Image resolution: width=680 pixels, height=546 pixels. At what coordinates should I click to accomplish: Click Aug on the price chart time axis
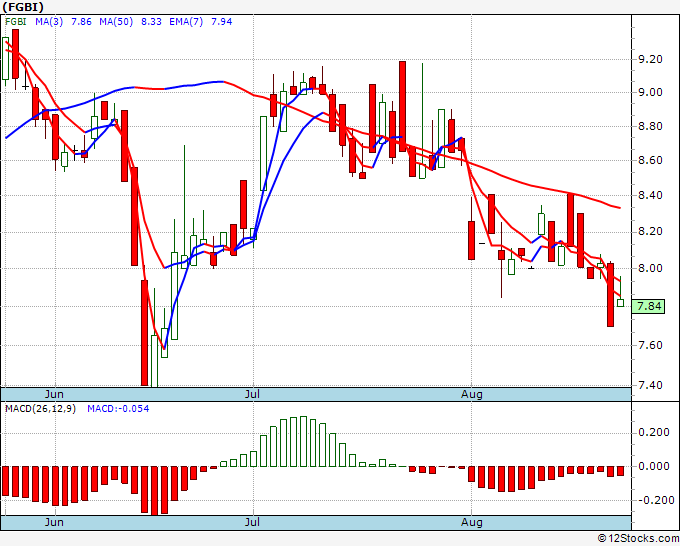tap(471, 394)
